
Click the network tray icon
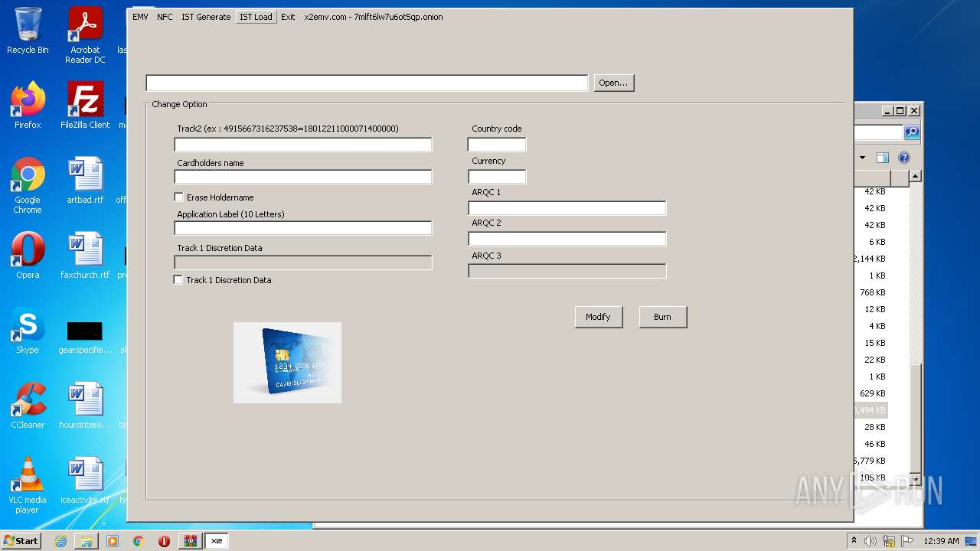(889, 541)
